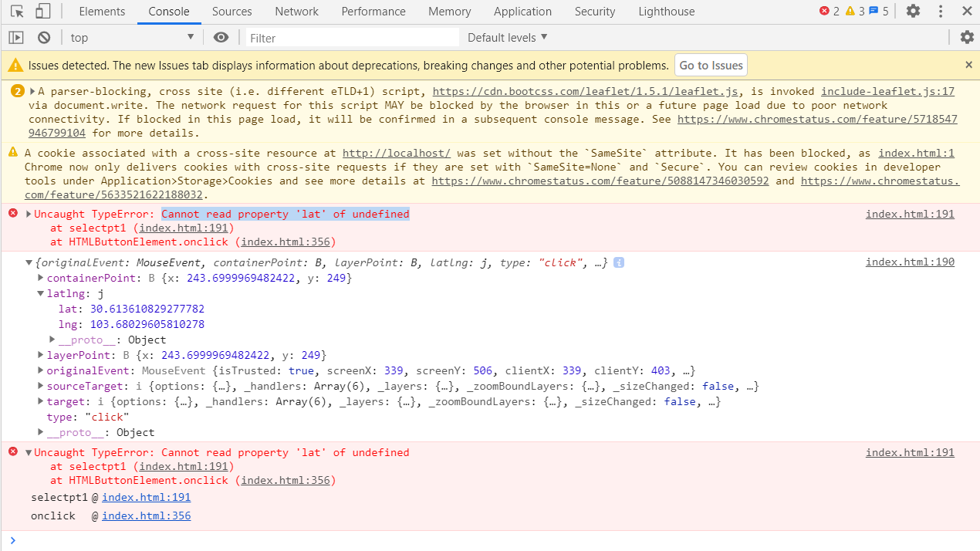Open index.html:1 source link
The height and width of the screenshot is (551, 980).
tap(916, 153)
